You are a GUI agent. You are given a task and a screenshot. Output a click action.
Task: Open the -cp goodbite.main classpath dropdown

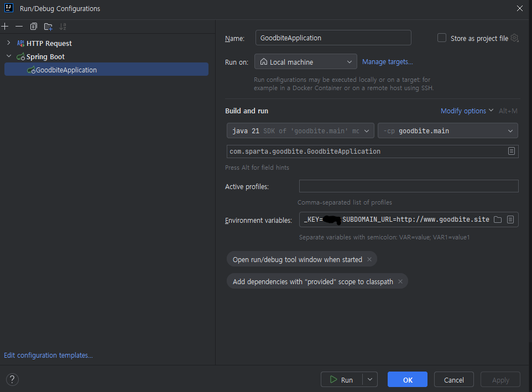coord(447,130)
